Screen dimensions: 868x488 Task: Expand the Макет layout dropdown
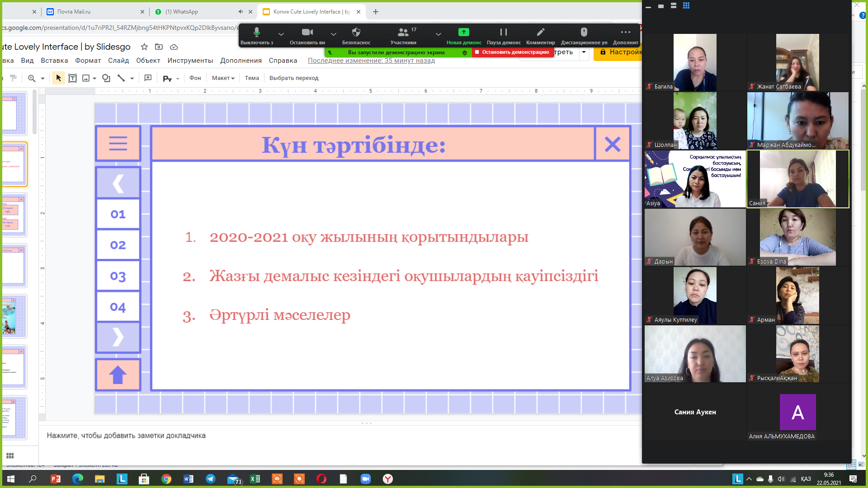pyautogui.click(x=223, y=78)
